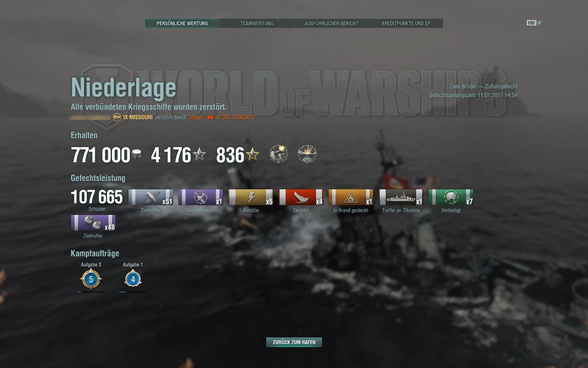Click the blejd5 player name link
588x368 pixels.
pyautogui.click(x=196, y=117)
